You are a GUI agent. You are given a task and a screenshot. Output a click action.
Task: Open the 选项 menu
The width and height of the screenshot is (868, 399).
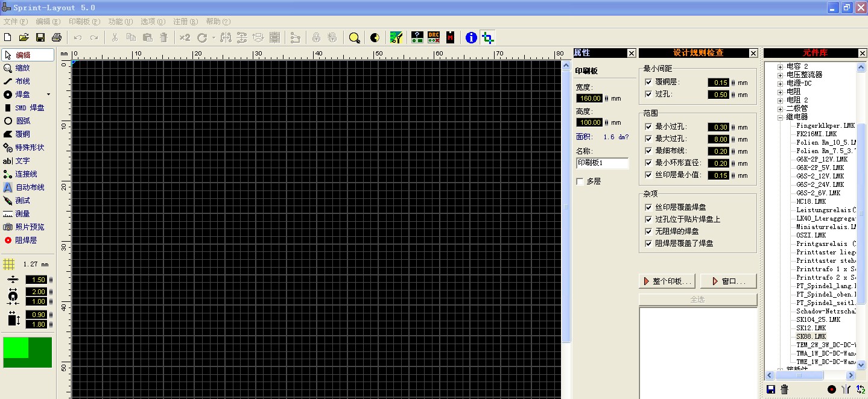pos(153,21)
